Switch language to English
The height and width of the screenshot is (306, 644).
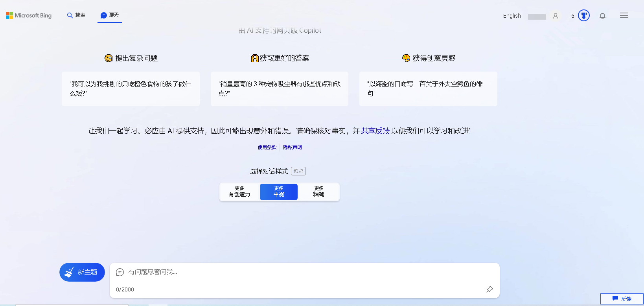click(512, 16)
